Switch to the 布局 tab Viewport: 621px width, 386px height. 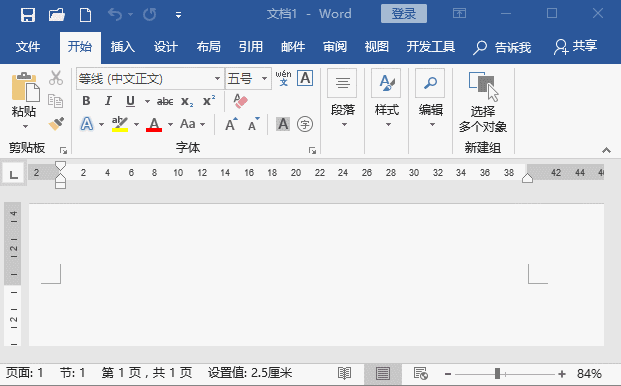click(x=208, y=47)
